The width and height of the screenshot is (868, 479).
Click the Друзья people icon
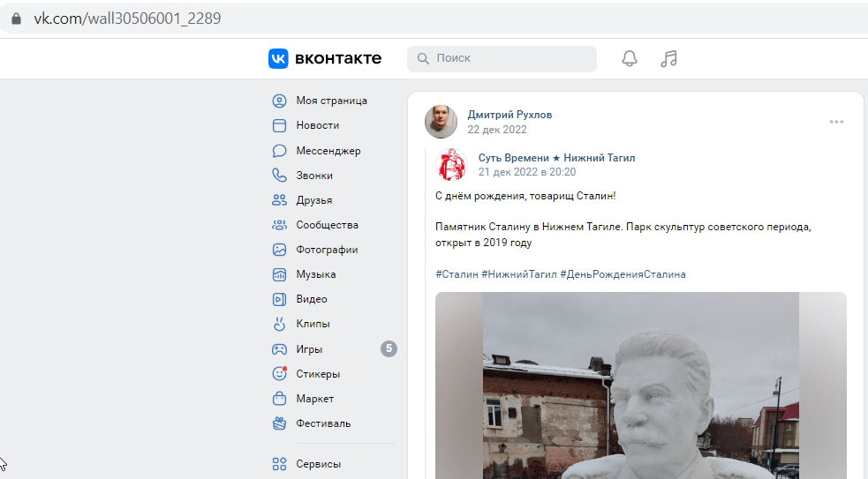tap(280, 200)
